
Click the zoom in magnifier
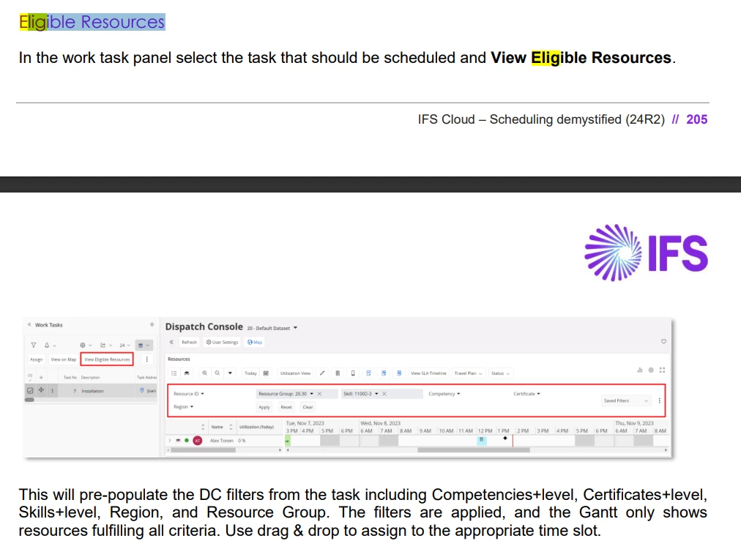click(204, 373)
